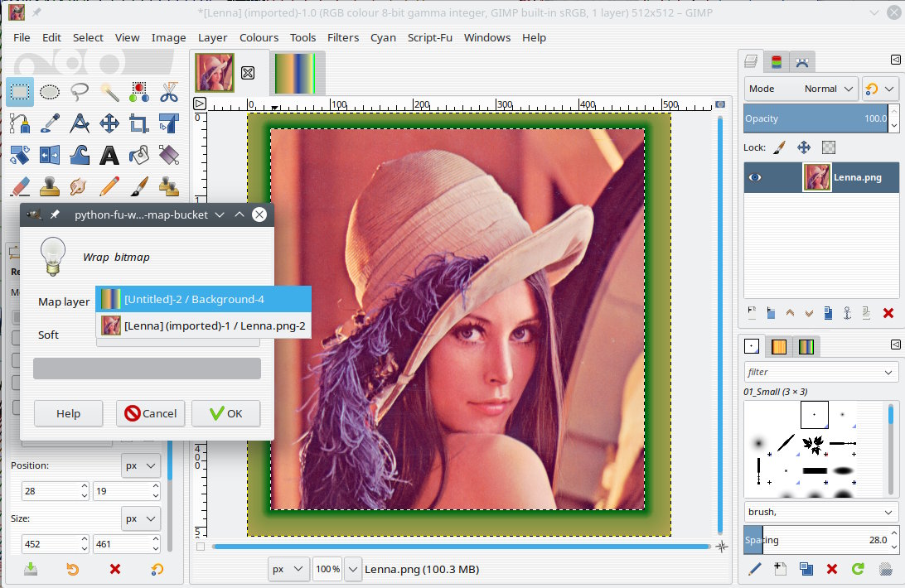Toggle lock position and size icon
The height and width of the screenshot is (588, 905).
804,147
